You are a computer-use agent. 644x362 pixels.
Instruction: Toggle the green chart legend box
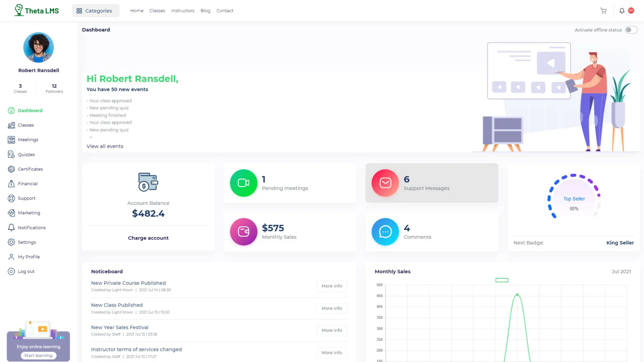point(502,280)
